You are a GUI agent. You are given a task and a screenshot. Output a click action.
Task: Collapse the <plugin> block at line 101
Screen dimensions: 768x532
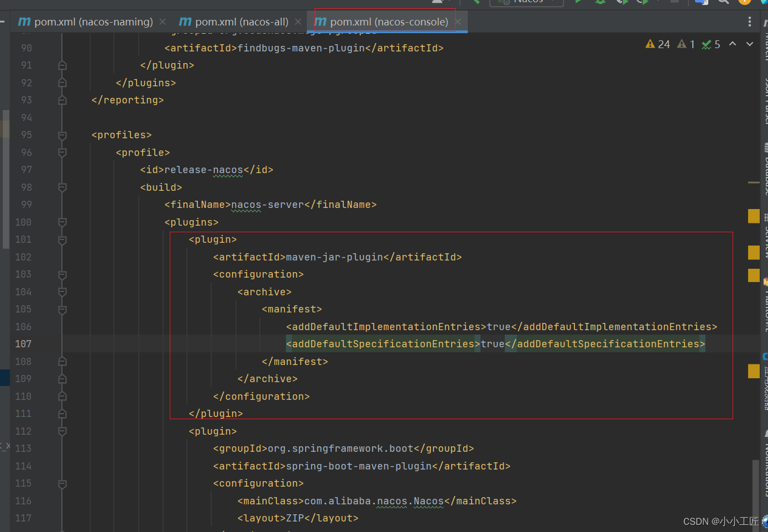point(62,239)
